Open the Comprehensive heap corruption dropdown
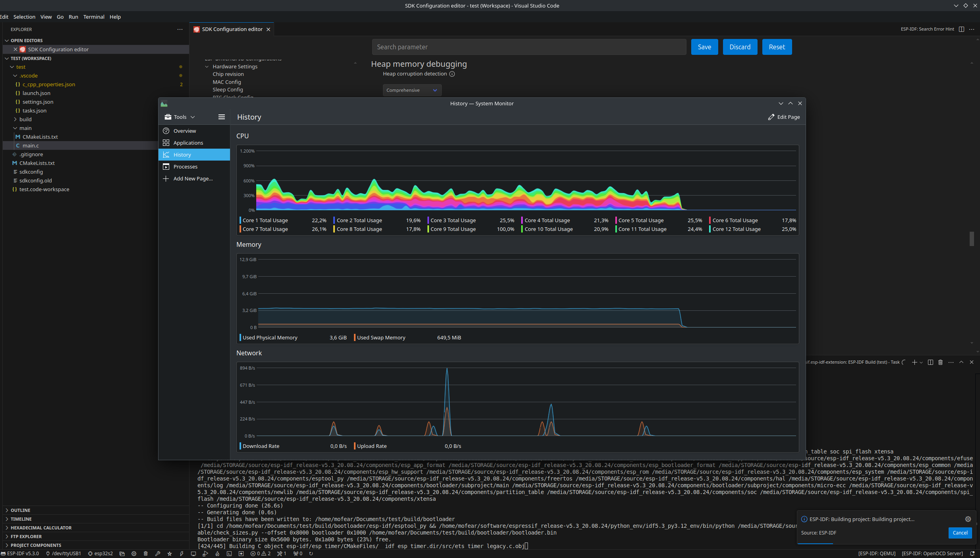This screenshot has width=980, height=558. (412, 90)
